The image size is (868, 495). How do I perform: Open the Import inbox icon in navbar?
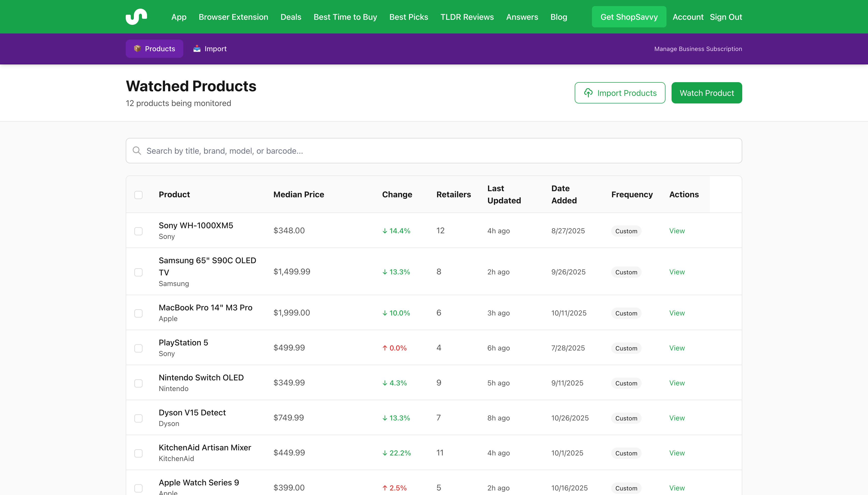click(197, 48)
